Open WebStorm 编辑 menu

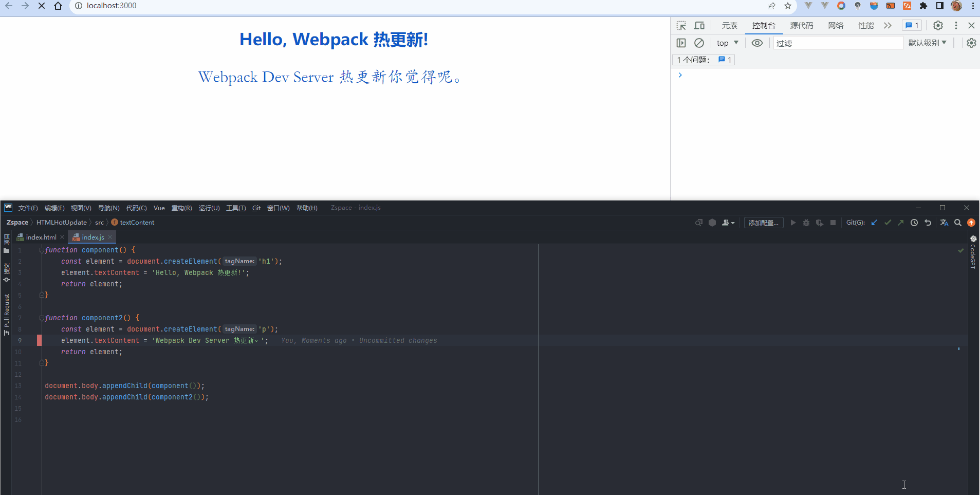54,208
